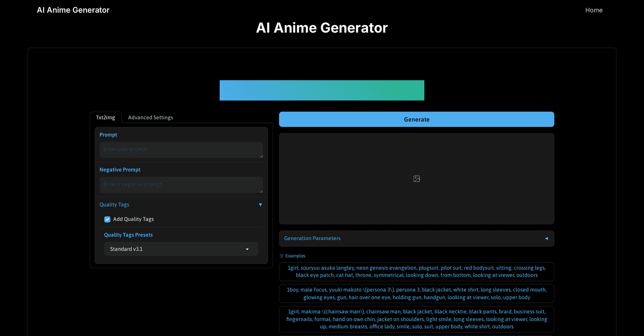644x336 pixels.
Task: Uncheck the Add Quality Tags checkbox
Action: coord(107,219)
